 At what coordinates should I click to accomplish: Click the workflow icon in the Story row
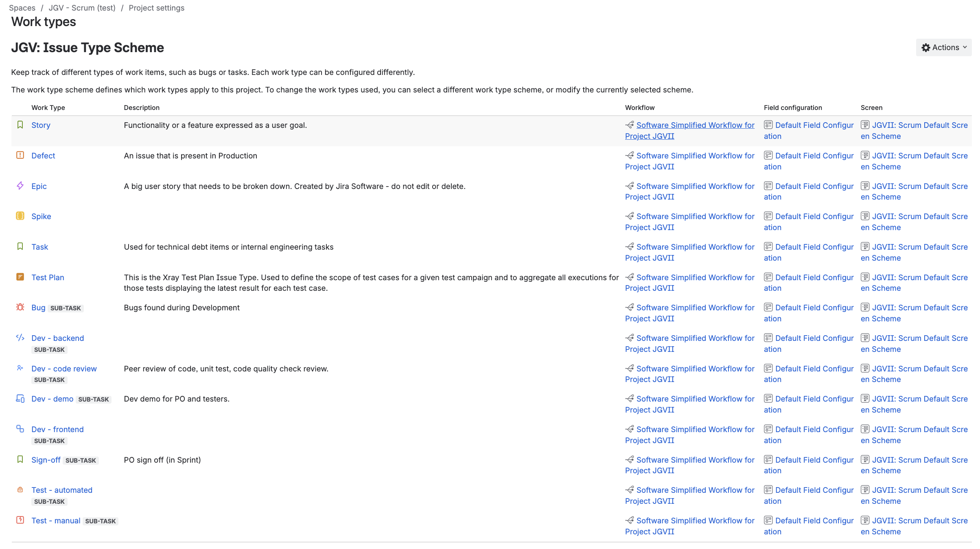[x=630, y=125]
